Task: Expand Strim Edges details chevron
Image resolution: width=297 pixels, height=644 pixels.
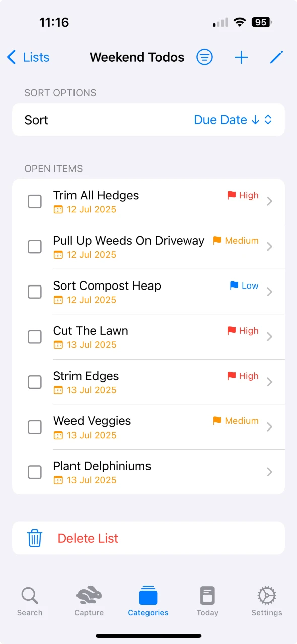Action: (x=270, y=382)
